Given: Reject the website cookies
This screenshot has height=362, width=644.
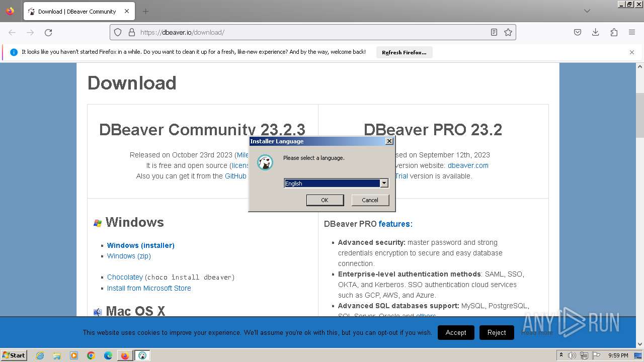Looking at the screenshot, I should click(497, 332).
